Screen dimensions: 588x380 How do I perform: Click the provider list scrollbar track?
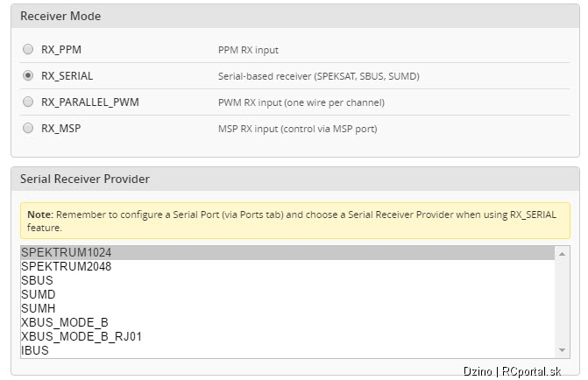(562, 302)
